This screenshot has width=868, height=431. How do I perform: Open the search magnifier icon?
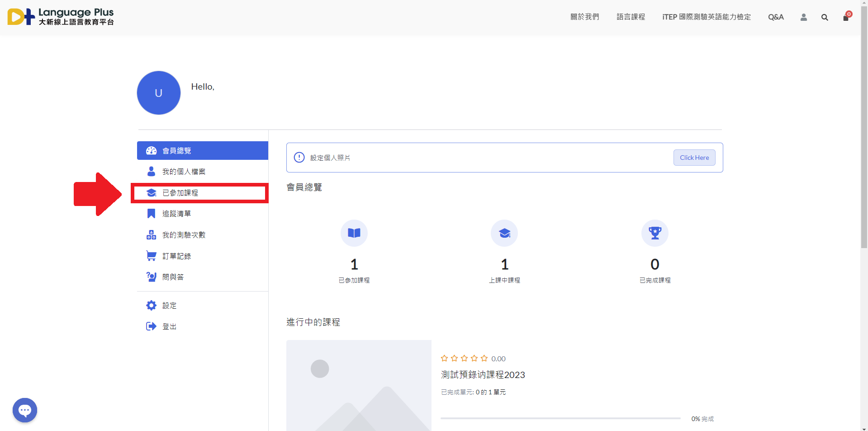coord(825,17)
